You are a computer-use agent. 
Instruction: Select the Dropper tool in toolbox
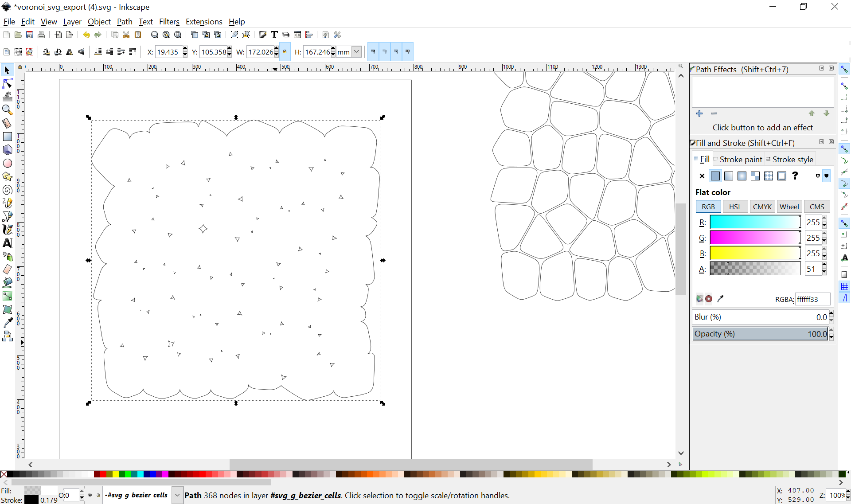pos(7,323)
